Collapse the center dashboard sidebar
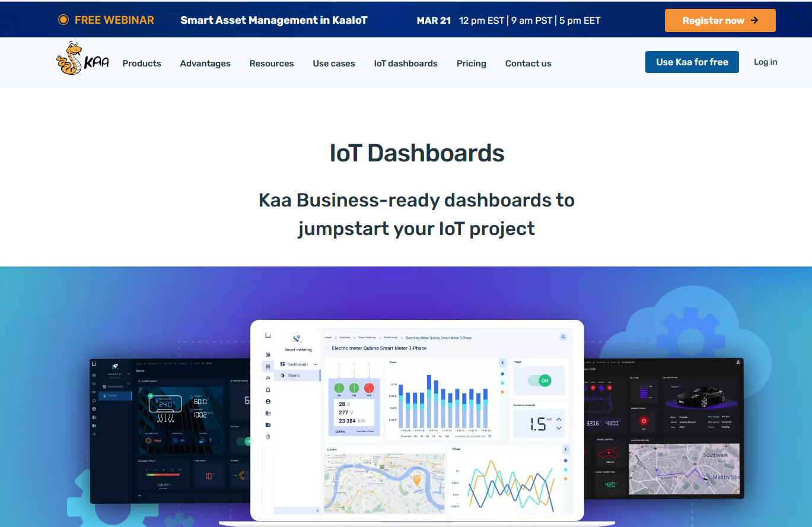 tap(317, 510)
